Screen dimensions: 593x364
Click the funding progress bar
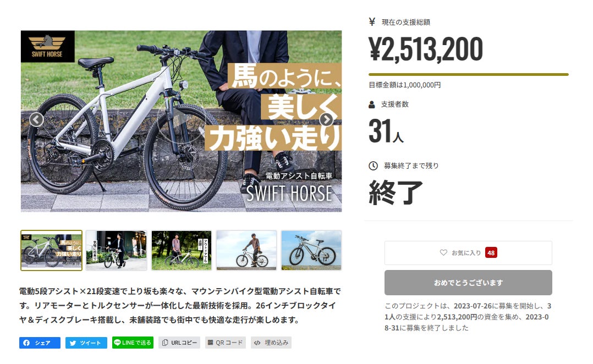[469, 74]
